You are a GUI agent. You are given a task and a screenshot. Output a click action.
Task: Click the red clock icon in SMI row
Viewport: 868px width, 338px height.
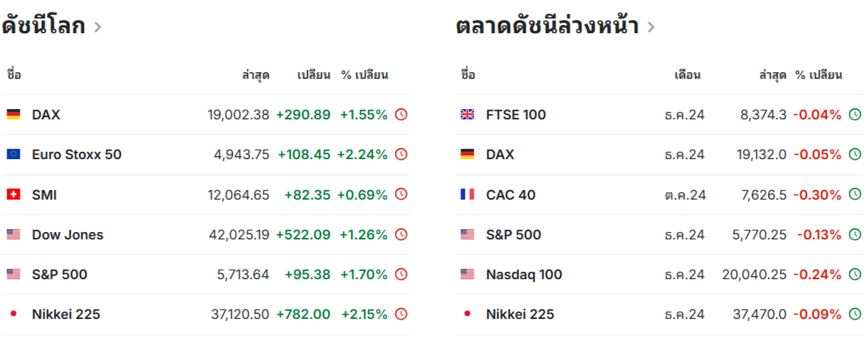coord(401,194)
